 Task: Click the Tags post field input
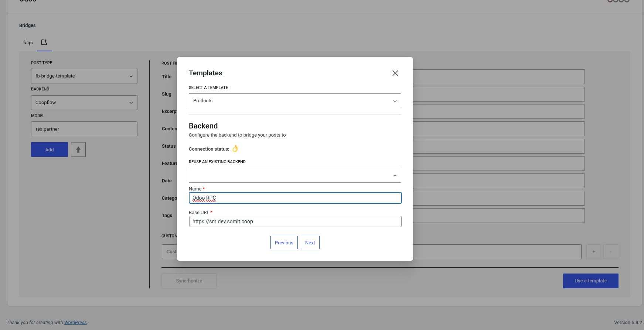[x=499, y=216]
